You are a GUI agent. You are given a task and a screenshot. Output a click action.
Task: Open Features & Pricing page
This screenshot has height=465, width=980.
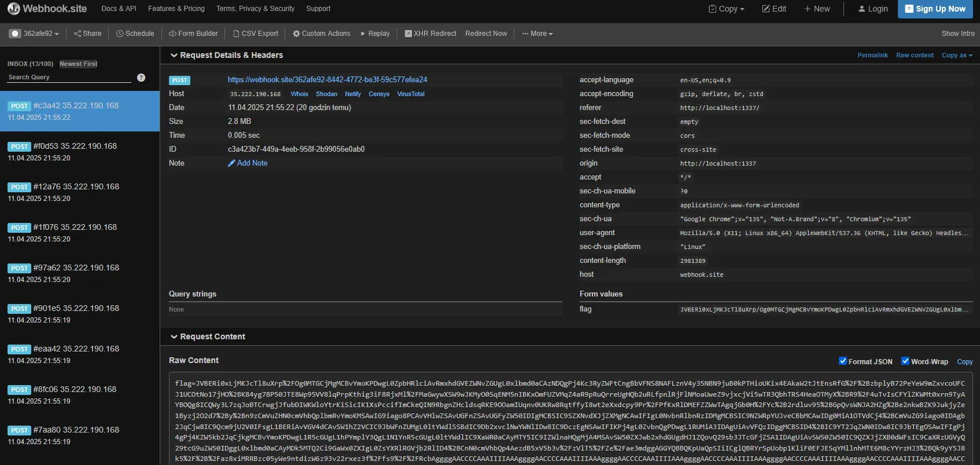point(176,9)
